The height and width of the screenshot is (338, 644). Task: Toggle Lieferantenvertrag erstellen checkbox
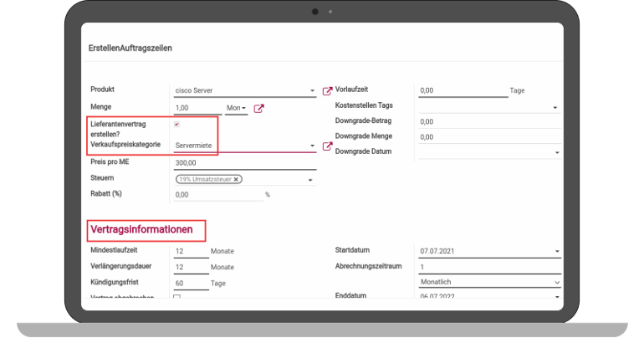(x=176, y=125)
